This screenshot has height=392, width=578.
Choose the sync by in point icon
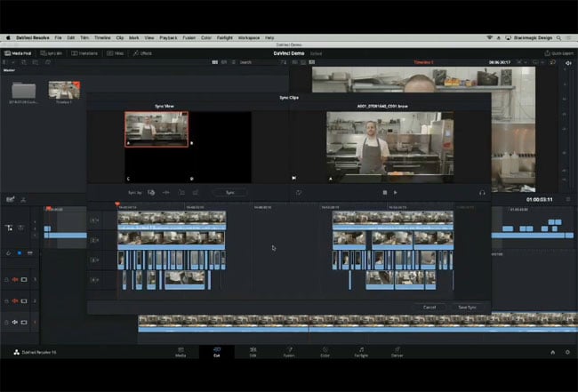(181, 192)
